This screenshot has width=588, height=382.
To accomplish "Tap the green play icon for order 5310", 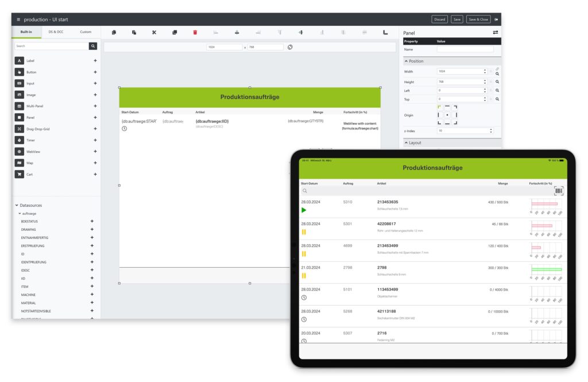I will [304, 210].
